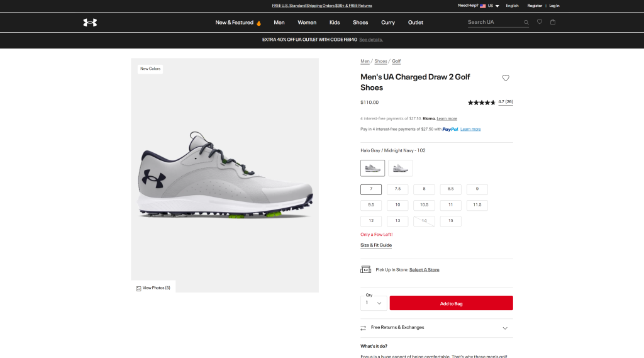The width and height of the screenshot is (644, 358).
Task: Select the Halo Gray / Midnight Navy swatch
Action: 372,168
